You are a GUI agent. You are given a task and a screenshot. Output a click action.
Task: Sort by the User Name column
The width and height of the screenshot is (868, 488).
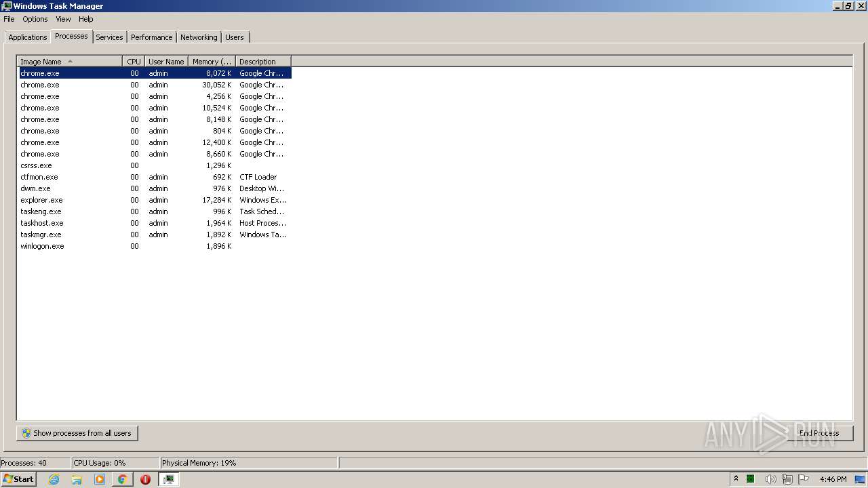click(x=166, y=61)
